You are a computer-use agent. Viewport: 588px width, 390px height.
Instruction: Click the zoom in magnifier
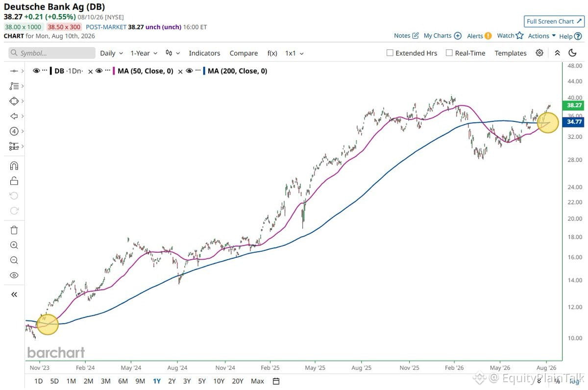click(14, 245)
